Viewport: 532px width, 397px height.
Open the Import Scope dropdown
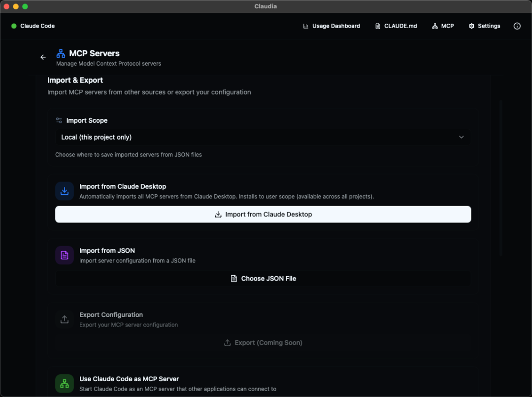coord(262,137)
